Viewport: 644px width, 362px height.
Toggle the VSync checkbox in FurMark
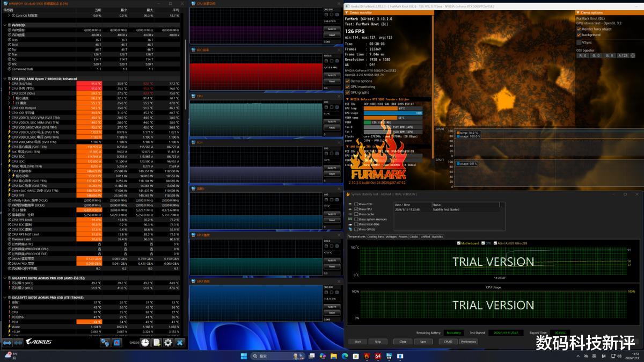point(579,42)
